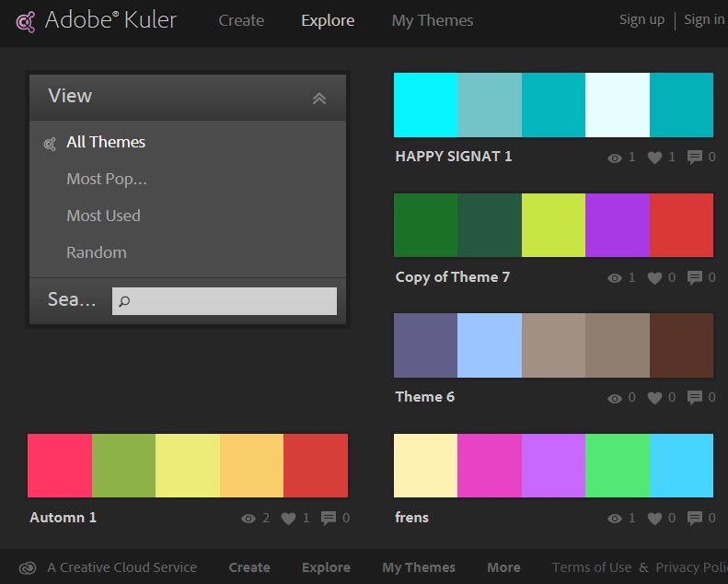728x584 pixels.
Task: Pick the green swatch in frens theme
Action: (617, 465)
